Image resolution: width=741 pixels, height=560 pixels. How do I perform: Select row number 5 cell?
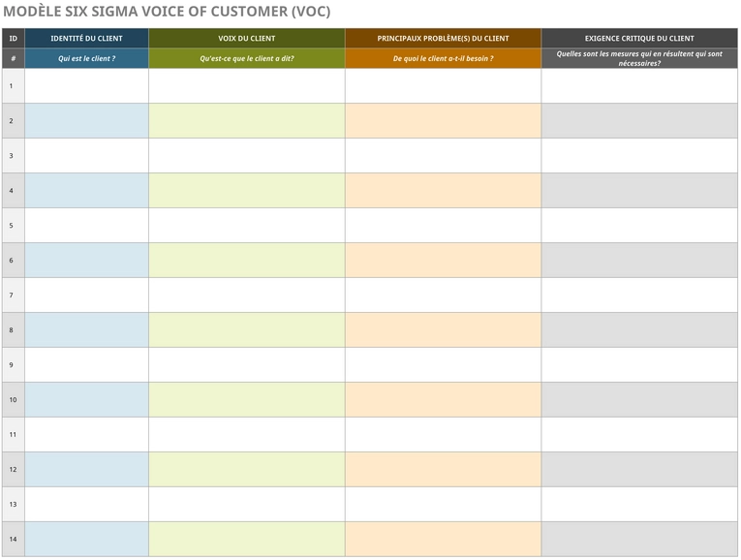click(x=14, y=226)
